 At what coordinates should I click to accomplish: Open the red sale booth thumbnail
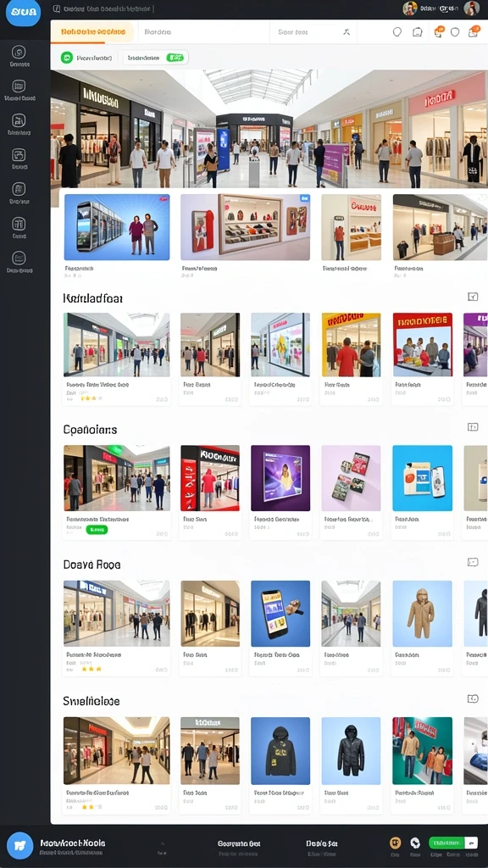422,345
